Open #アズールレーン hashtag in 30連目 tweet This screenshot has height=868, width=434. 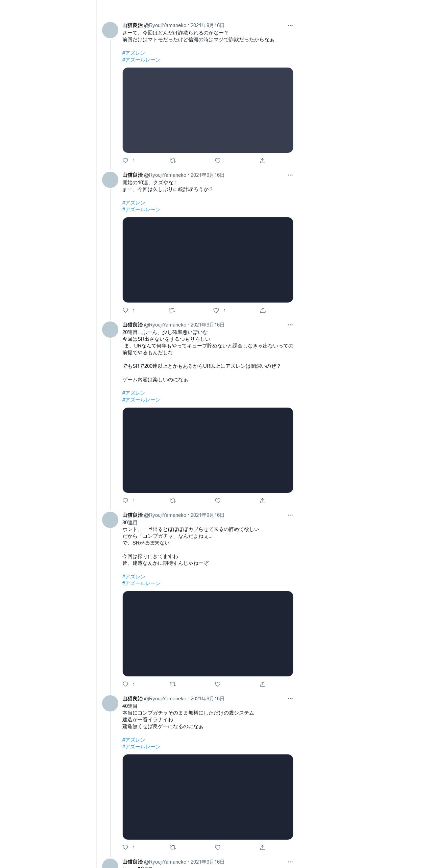pyautogui.click(x=141, y=583)
